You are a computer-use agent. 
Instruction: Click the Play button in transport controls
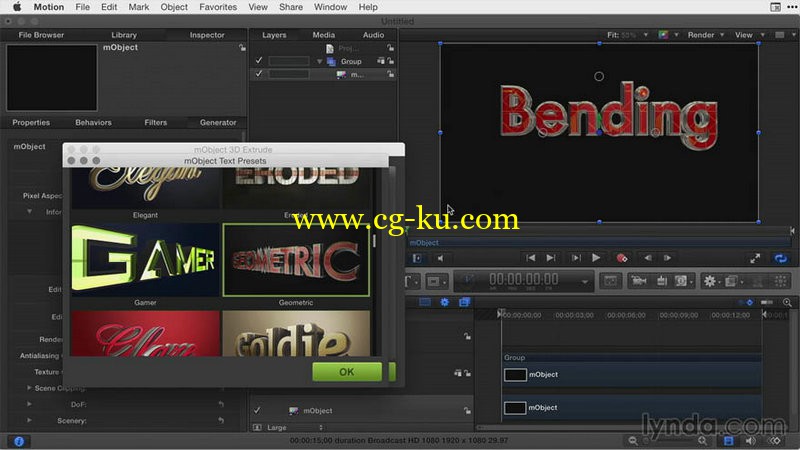coord(595,258)
